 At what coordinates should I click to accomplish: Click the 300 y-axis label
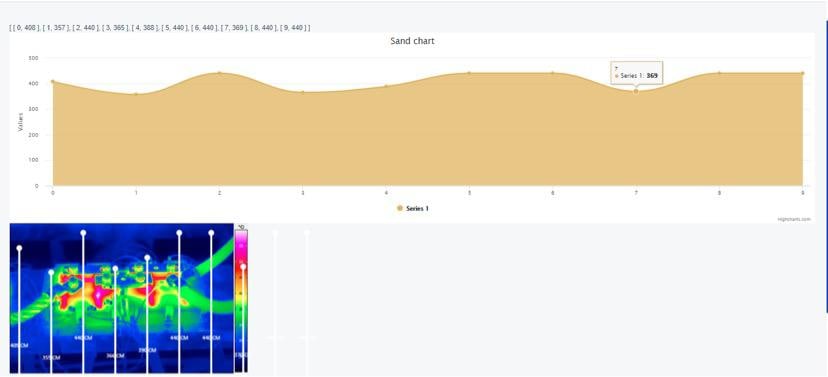tap(33, 109)
